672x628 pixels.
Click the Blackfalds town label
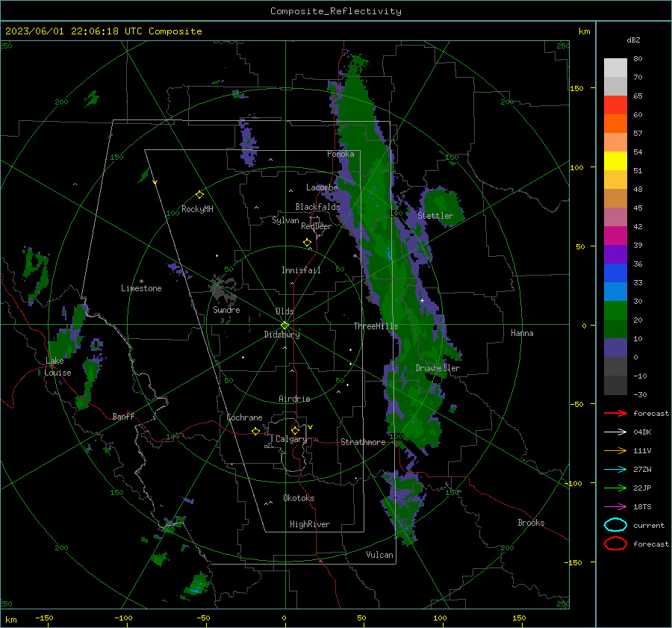(317, 207)
